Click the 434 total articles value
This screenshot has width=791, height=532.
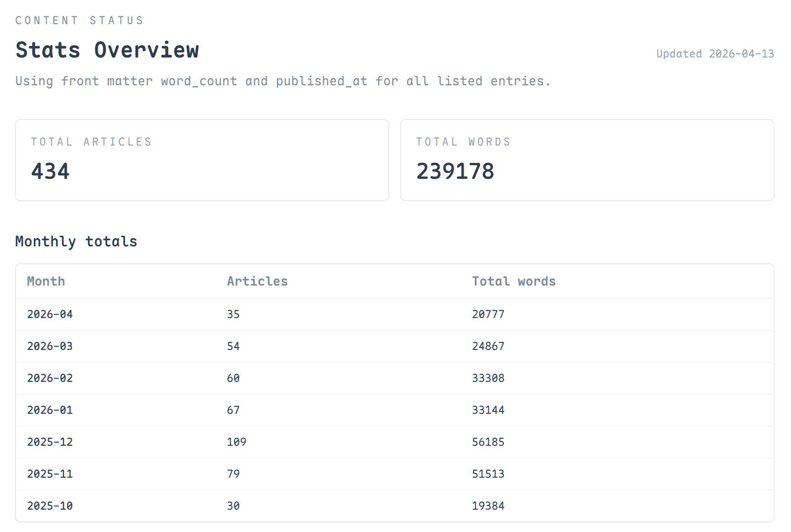50,172
